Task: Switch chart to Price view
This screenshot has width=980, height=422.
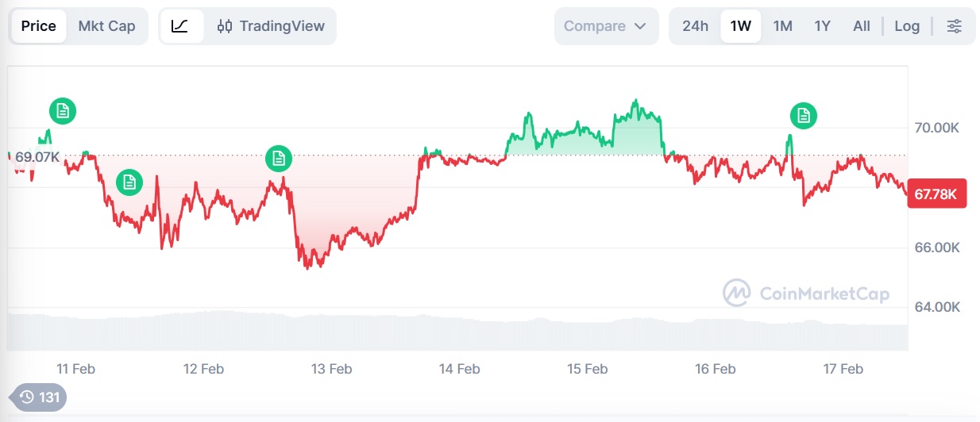Action: coord(39,26)
